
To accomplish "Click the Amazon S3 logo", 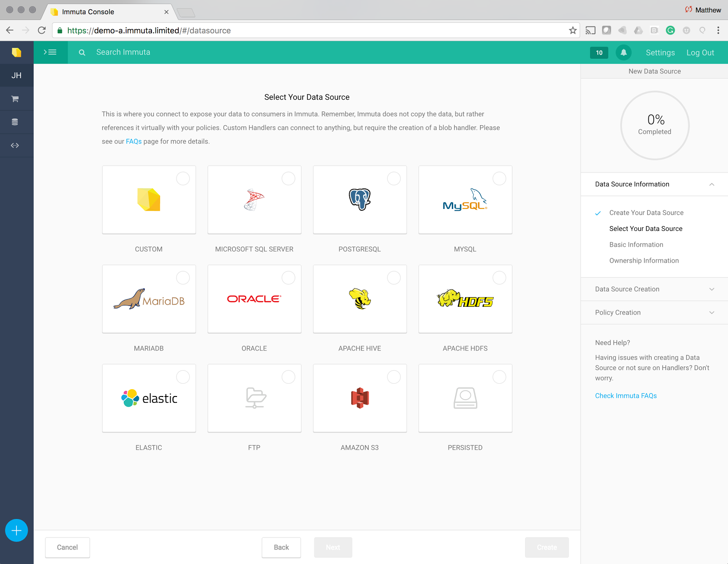I will click(x=359, y=398).
